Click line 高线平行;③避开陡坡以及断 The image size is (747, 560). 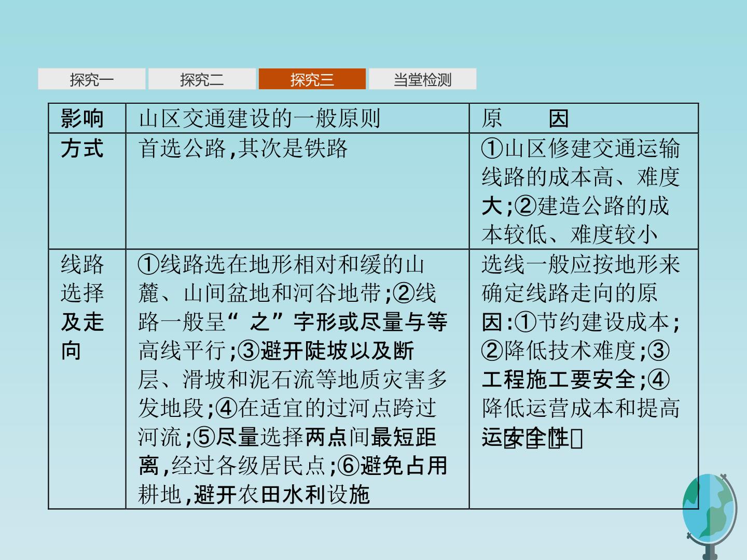click(276, 351)
